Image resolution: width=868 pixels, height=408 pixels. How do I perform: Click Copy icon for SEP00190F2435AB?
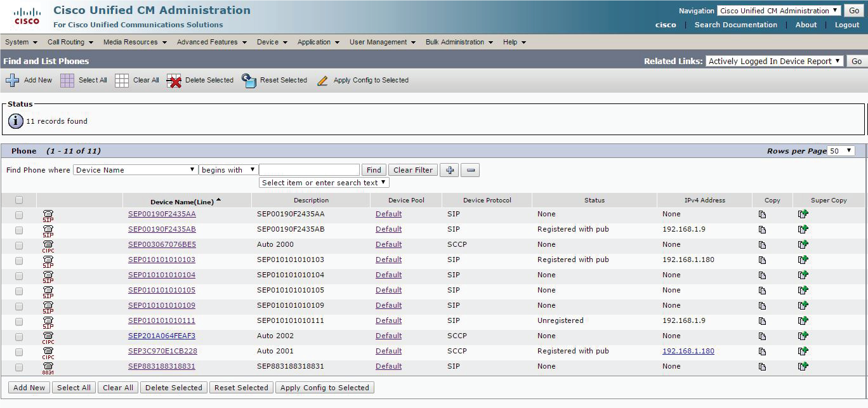click(x=762, y=230)
